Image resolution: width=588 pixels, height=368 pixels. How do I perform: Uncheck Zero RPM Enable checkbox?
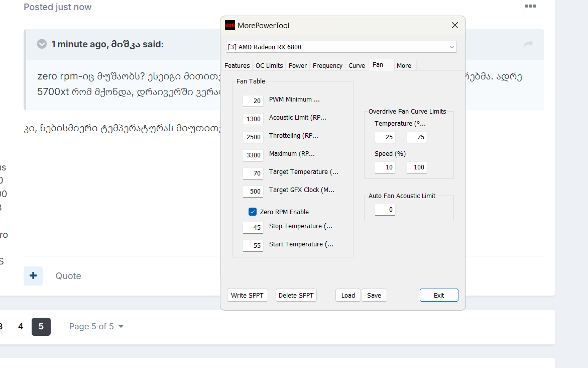(253, 212)
